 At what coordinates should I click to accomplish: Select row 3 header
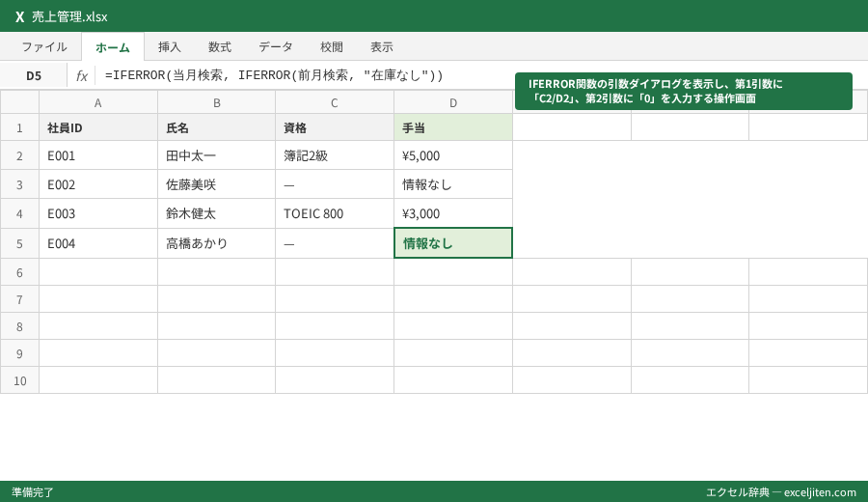coord(19,184)
